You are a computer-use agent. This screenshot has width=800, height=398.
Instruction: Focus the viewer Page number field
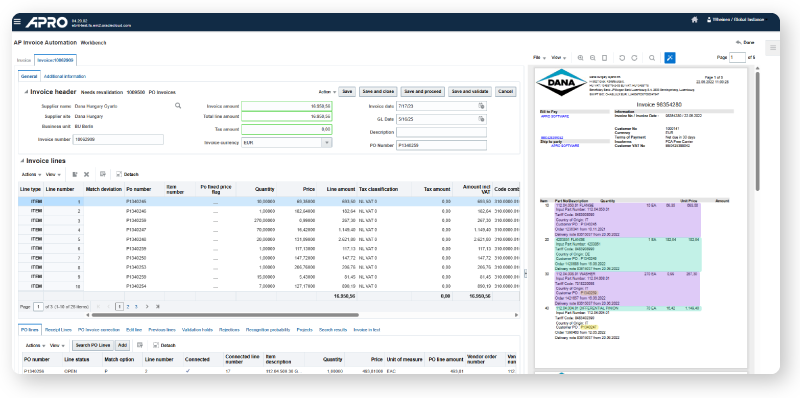point(737,58)
